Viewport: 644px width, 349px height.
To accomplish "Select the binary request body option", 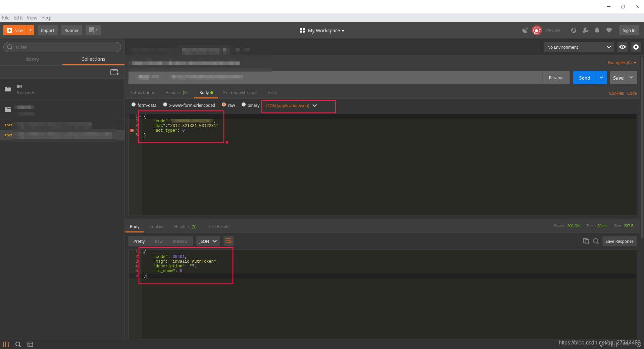I will tap(244, 104).
